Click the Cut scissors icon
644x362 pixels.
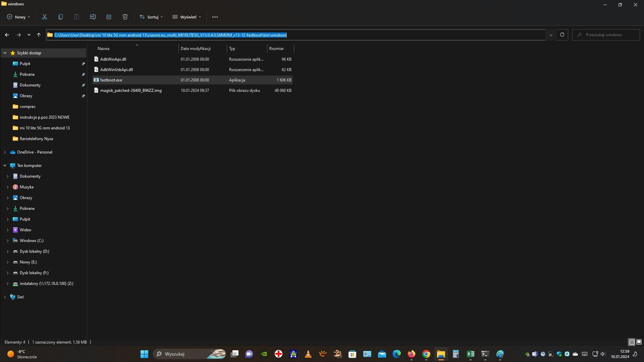pos(44,17)
